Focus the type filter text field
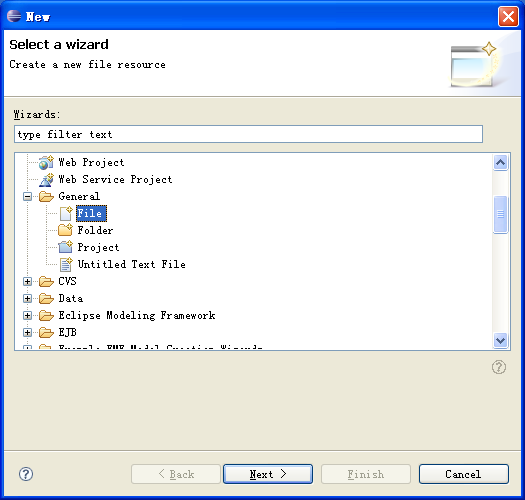Image resolution: width=525 pixels, height=500 pixels. [x=248, y=134]
